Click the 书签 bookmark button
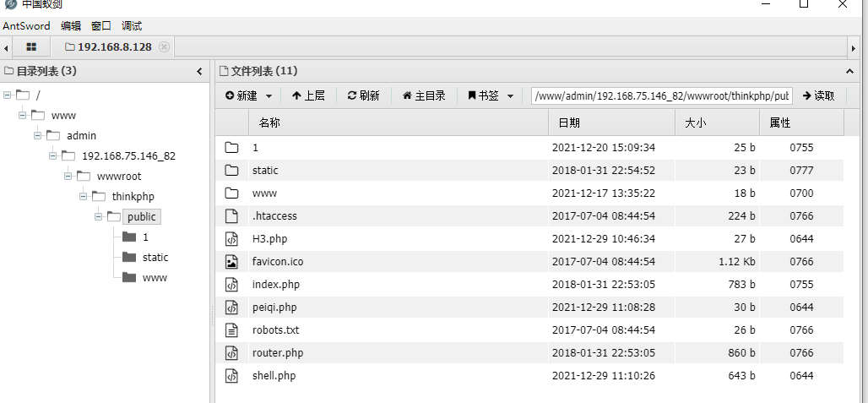This screenshot has width=868, height=403. pyautogui.click(x=483, y=95)
